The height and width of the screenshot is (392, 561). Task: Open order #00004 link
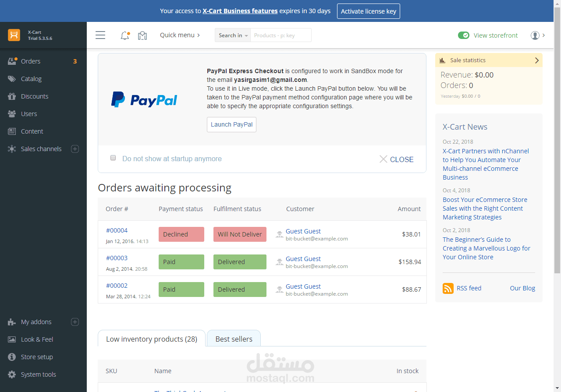(x=117, y=230)
